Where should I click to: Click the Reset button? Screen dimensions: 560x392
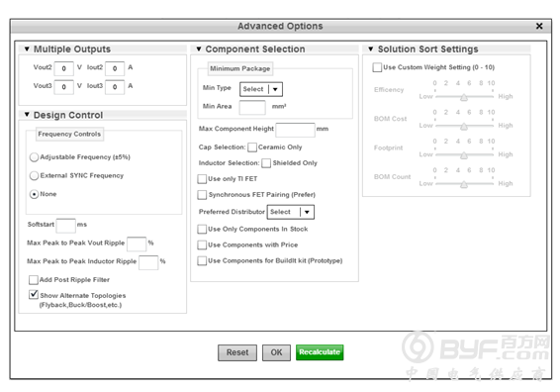click(237, 352)
